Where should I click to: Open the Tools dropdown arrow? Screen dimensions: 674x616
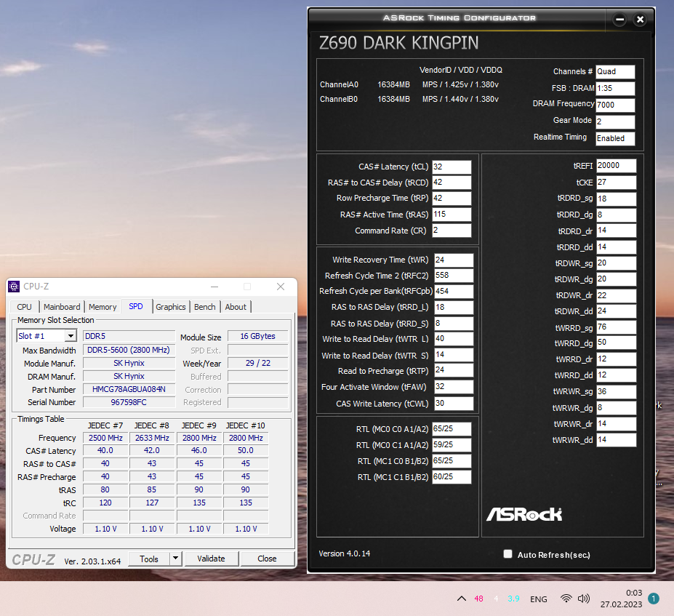175,559
